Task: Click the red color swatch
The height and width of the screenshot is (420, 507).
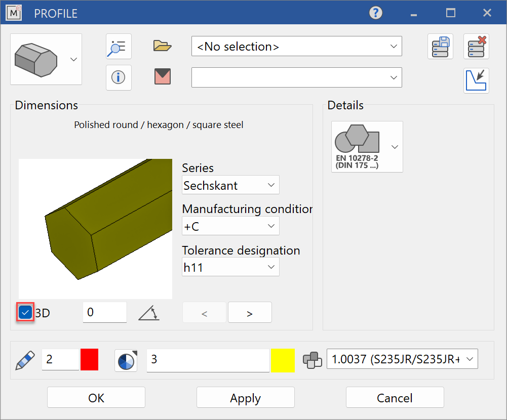Action: (x=89, y=359)
